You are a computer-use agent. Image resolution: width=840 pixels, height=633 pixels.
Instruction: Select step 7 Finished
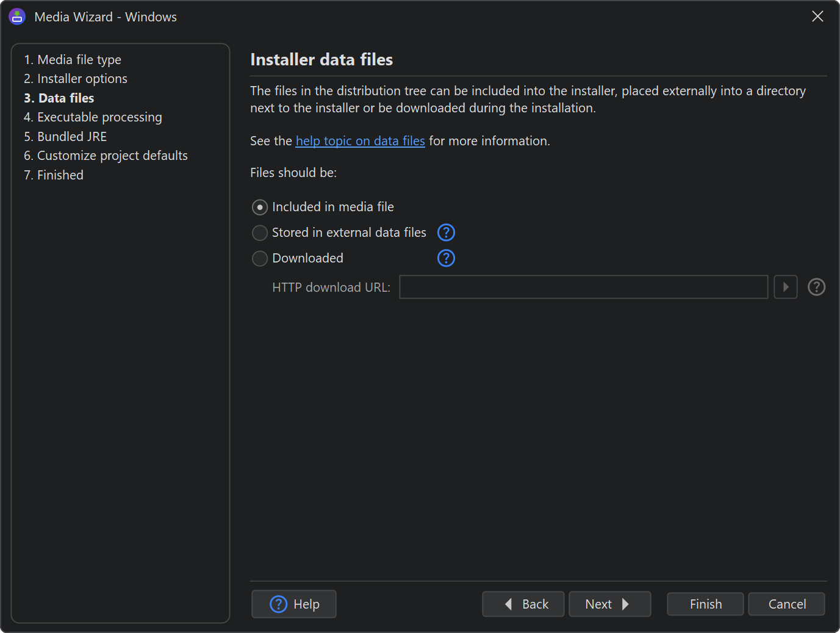click(54, 175)
